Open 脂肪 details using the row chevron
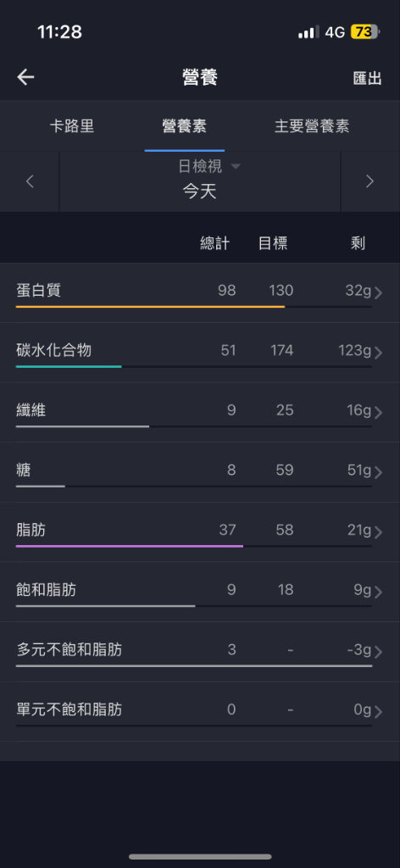Image resolution: width=400 pixels, height=868 pixels. (379, 531)
